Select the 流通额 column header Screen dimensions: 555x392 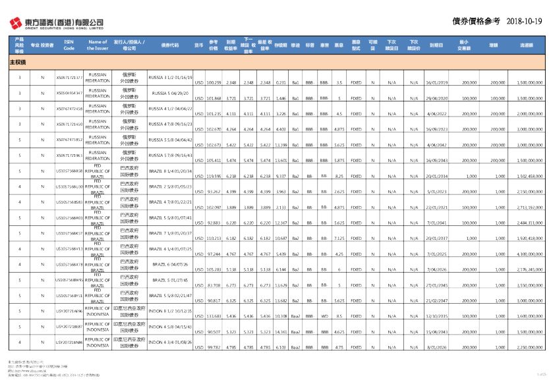pos(526,45)
